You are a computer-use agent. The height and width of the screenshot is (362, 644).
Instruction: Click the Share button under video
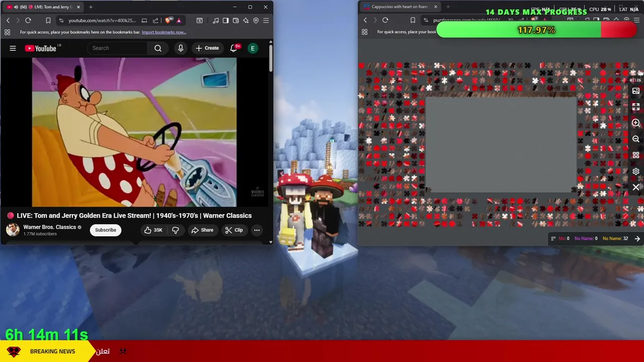tap(202, 230)
